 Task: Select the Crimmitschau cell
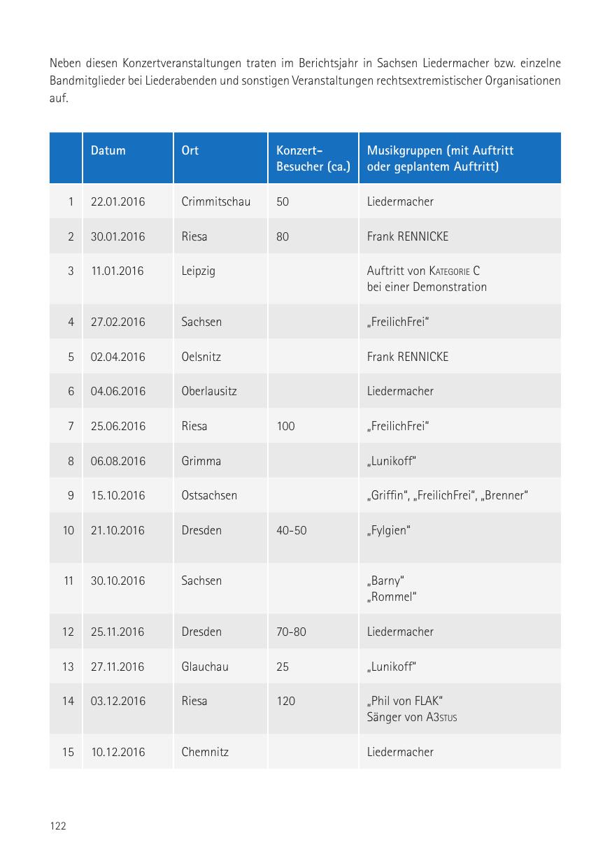tap(215, 201)
